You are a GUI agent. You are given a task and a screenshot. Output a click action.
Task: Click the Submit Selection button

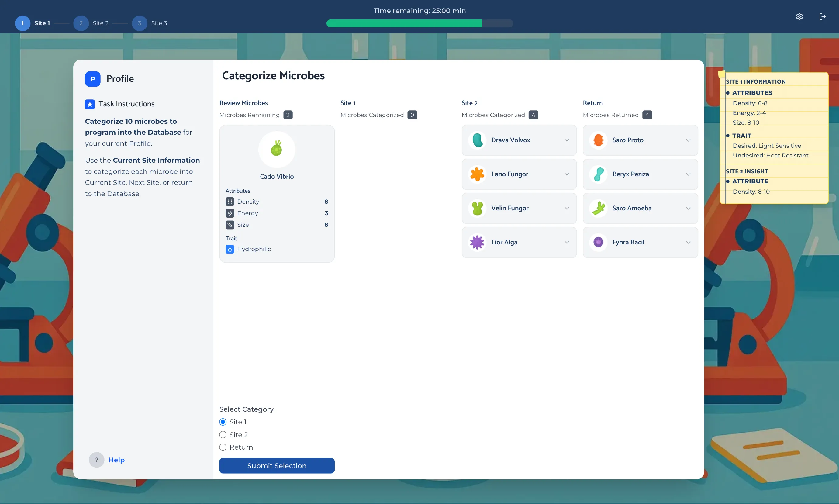[277, 466]
